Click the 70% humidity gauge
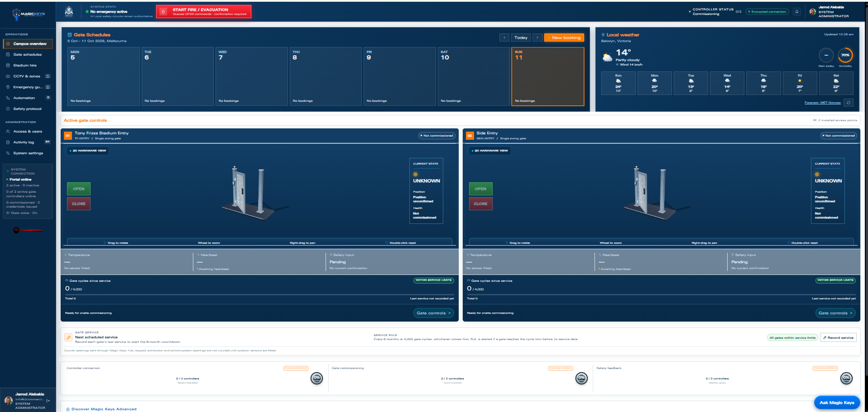Image resolution: width=868 pixels, height=412 pixels. click(845, 55)
